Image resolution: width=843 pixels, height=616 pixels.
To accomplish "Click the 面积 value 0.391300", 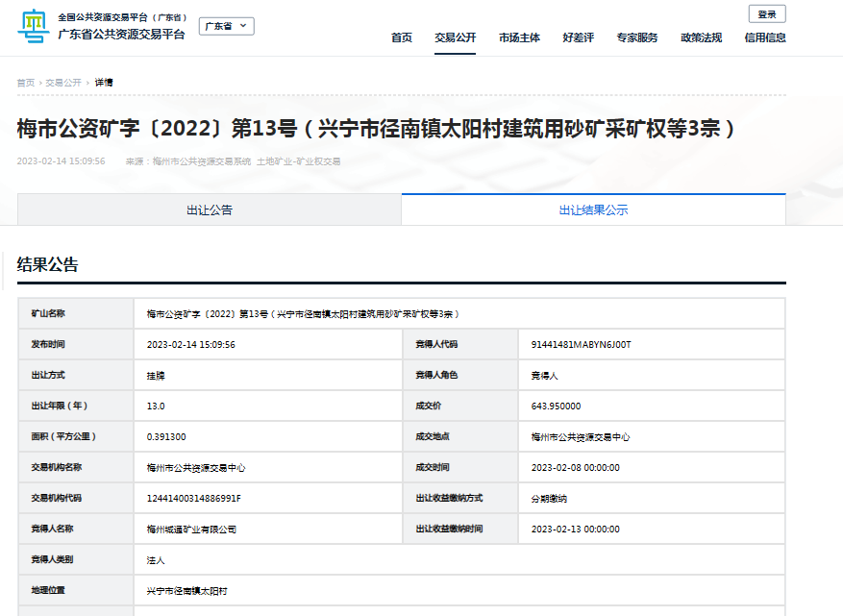I will pyautogui.click(x=166, y=437).
